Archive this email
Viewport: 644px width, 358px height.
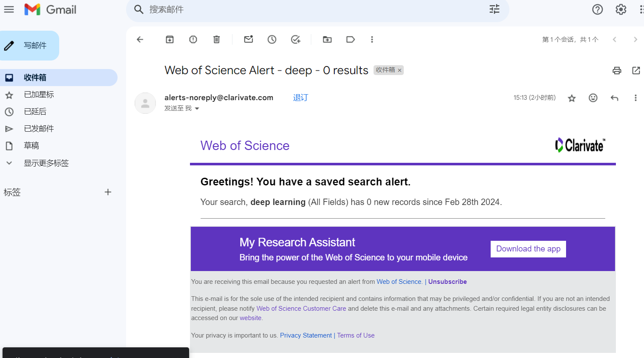pyautogui.click(x=170, y=40)
